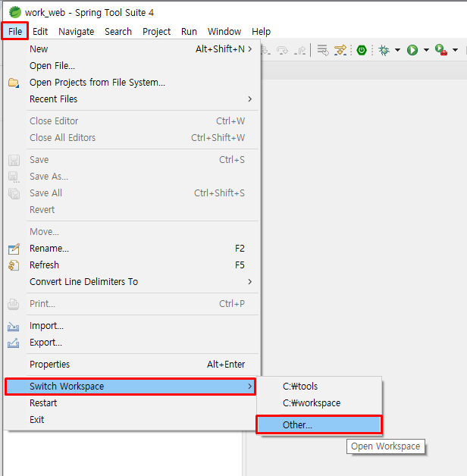Click the yellow Skip Breakpoints toolbar icon
Image resolution: width=467 pixels, height=476 pixels.
(340, 50)
